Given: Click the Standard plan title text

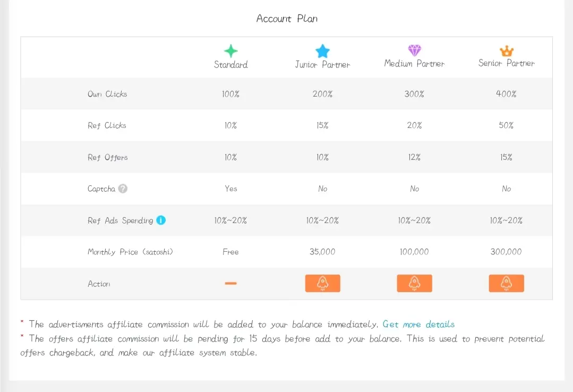Looking at the screenshot, I should [x=230, y=65].
